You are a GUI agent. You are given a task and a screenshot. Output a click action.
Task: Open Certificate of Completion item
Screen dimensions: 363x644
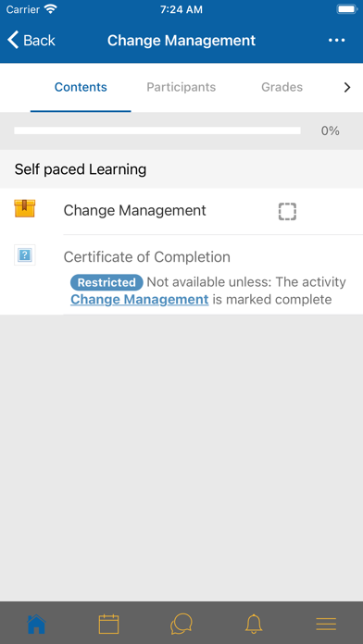[x=146, y=257]
